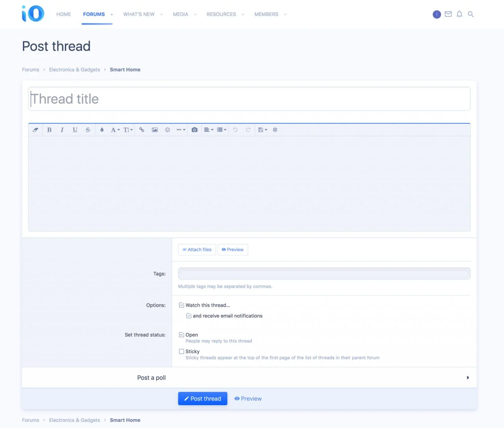Click the Strikethrough icon

coord(88,130)
